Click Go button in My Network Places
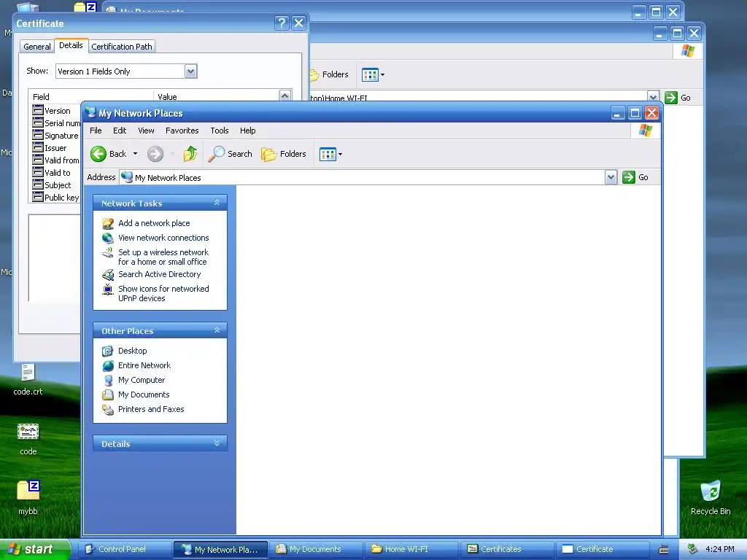Image resolution: width=747 pixels, height=560 pixels. (635, 177)
